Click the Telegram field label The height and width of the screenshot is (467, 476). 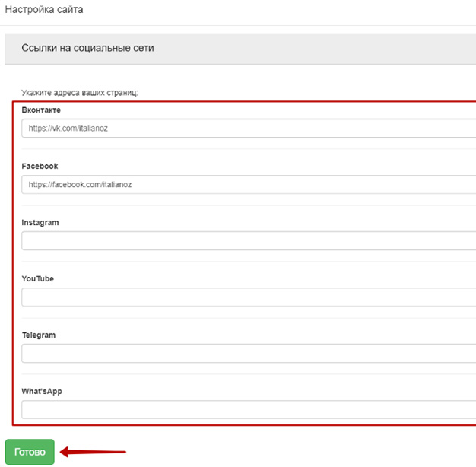click(x=39, y=335)
